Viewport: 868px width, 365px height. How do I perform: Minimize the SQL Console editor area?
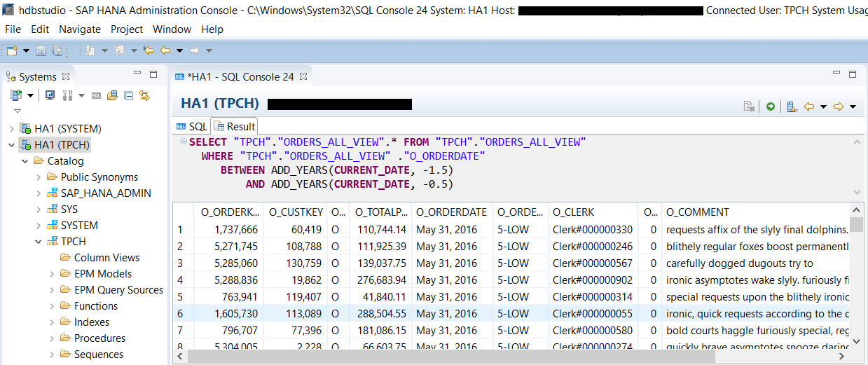(x=836, y=74)
